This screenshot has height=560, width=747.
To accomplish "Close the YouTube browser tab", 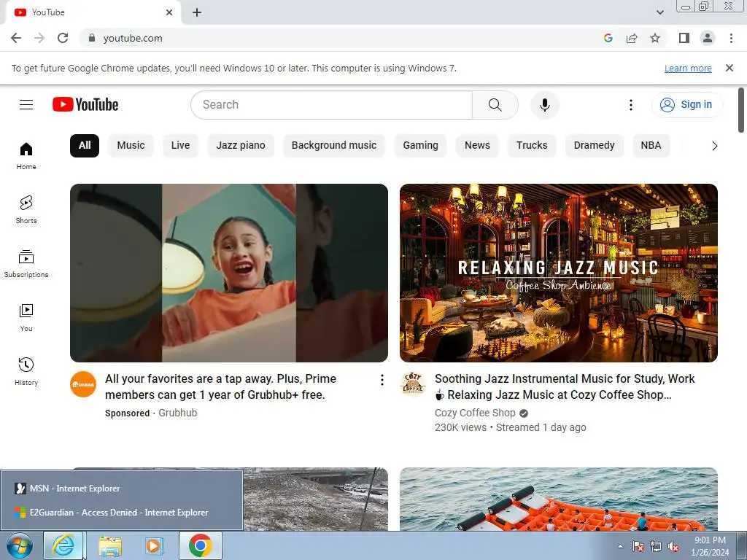I will pyautogui.click(x=169, y=12).
